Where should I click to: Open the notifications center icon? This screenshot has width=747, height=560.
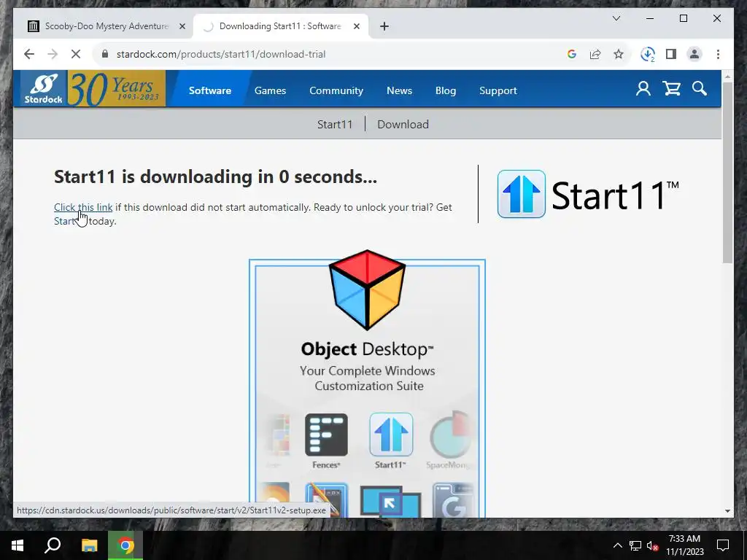pyautogui.click(x=723, y=545)
